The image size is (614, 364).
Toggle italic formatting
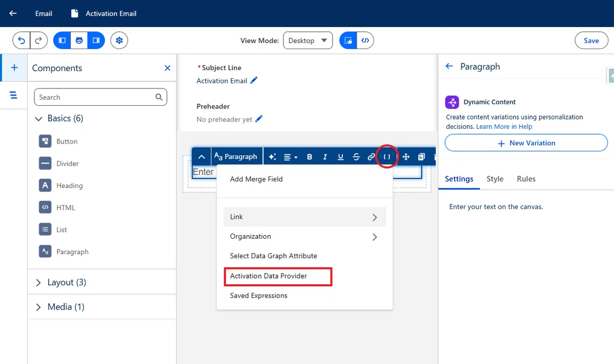(325, 157)
